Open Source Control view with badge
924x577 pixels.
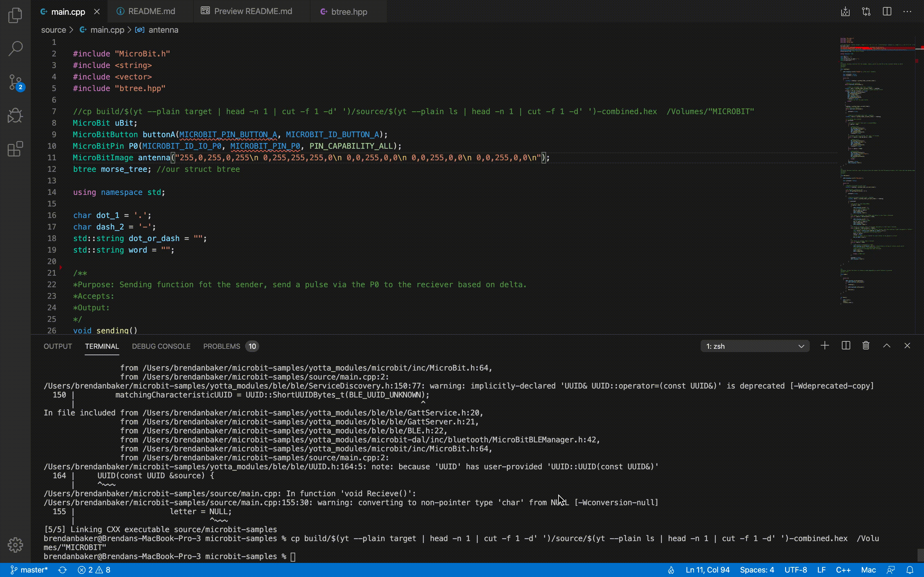pyautogui.click(x=15, y=82)
